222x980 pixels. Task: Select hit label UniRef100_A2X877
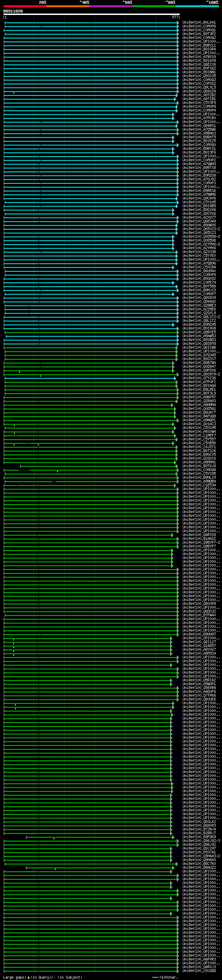[x=199, y=218]
